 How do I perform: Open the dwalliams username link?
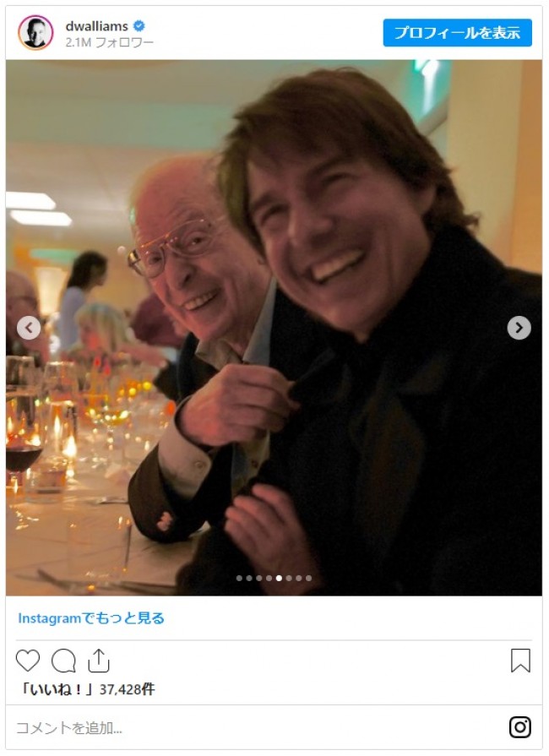pyautogui.click(x=96, y=25)
